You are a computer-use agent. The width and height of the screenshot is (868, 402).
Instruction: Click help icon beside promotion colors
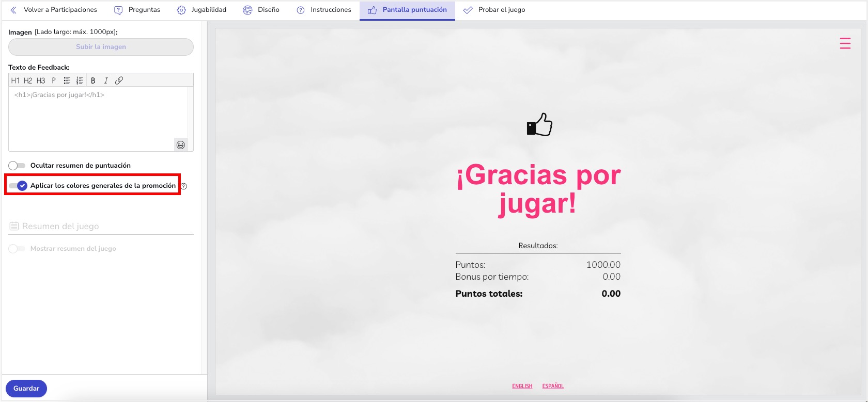(x=184, y=186)
